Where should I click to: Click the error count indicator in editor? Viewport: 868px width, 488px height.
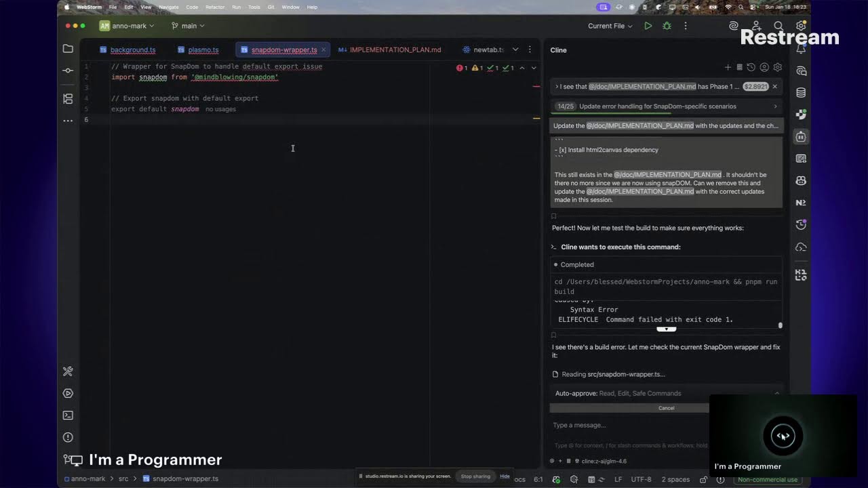click(462, 68)
